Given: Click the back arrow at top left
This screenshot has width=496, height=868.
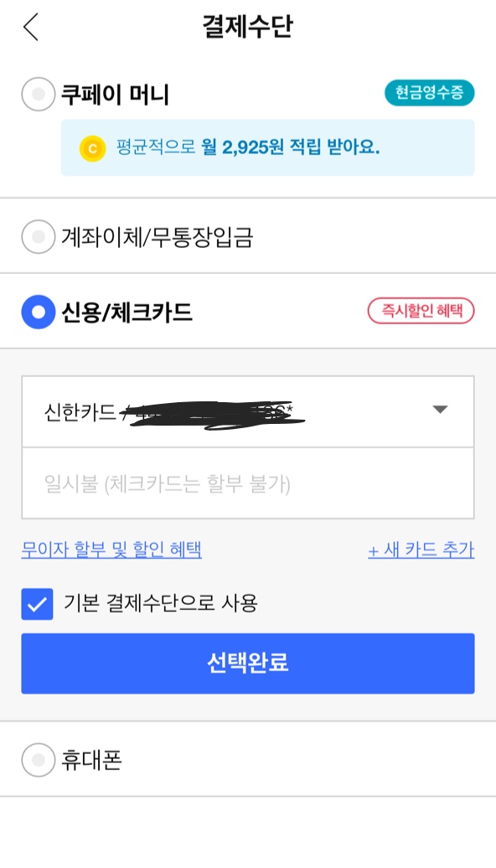Looking at the screenshot, I should (x=29, y=28).
